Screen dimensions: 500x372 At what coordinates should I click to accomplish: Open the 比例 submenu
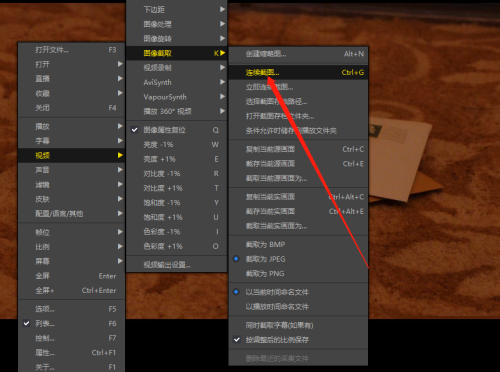(x=71, y=247)
